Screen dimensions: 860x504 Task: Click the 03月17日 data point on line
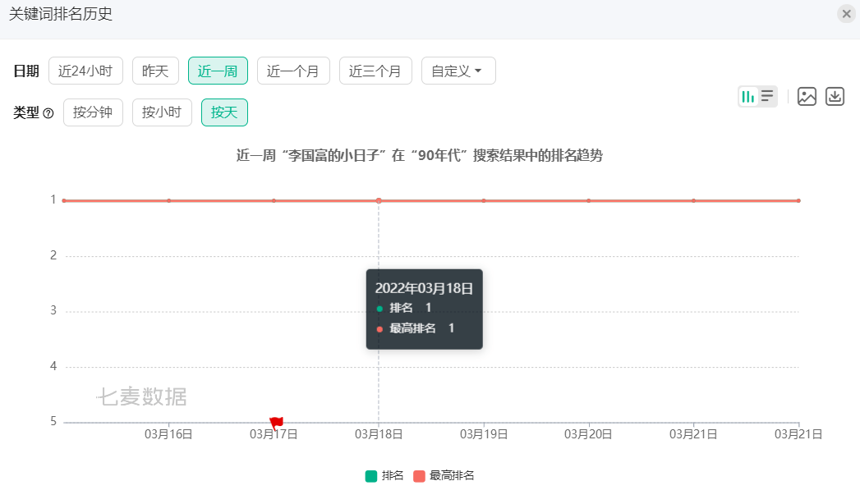pos(274,200)
